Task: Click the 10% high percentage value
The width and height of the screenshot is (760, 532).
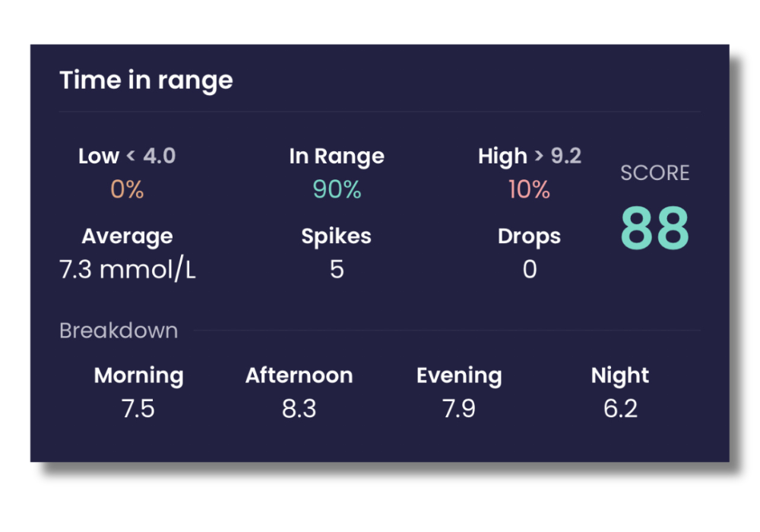Action: pyautogui.click(x=529, y=189)
